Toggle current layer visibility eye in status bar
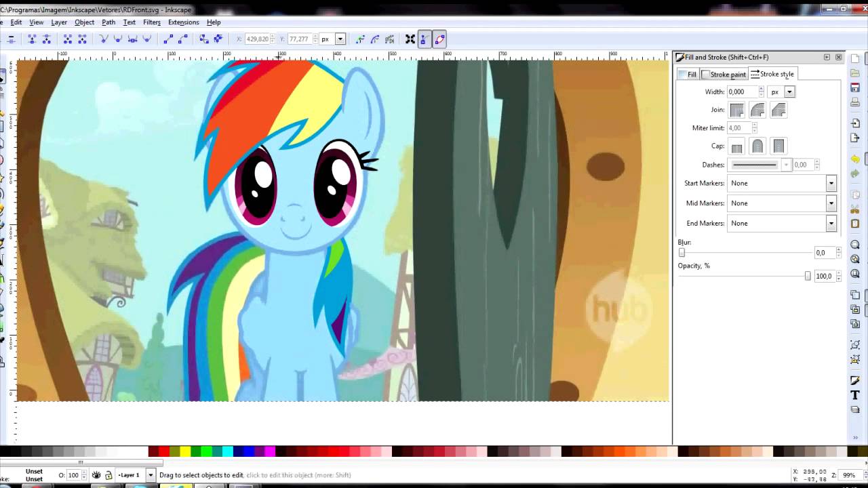This screenshot has width=868, height=488. click(96, 475)
